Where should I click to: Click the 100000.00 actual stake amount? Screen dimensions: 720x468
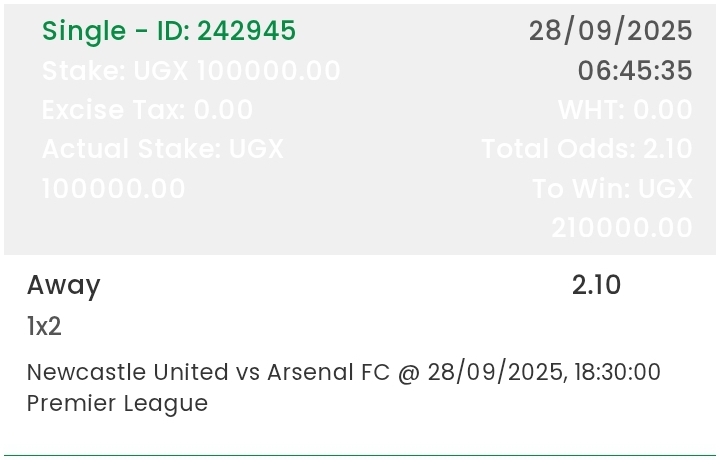[113, 189]
